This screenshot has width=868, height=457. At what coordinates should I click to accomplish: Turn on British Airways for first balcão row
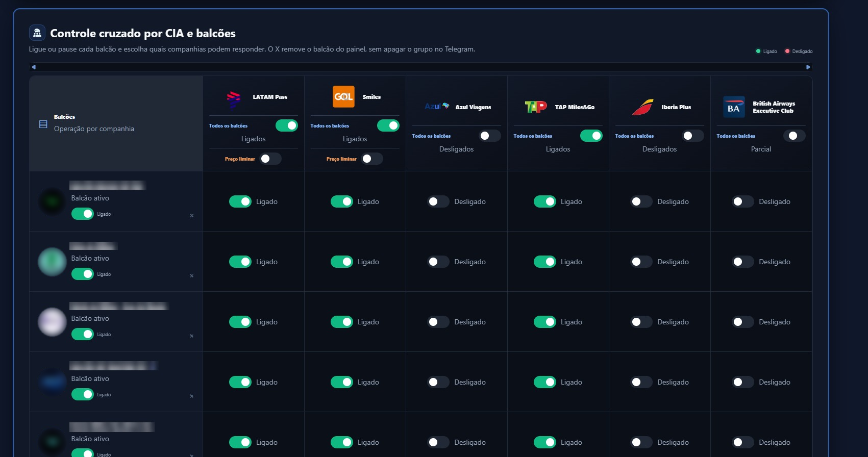click(743, 201)
